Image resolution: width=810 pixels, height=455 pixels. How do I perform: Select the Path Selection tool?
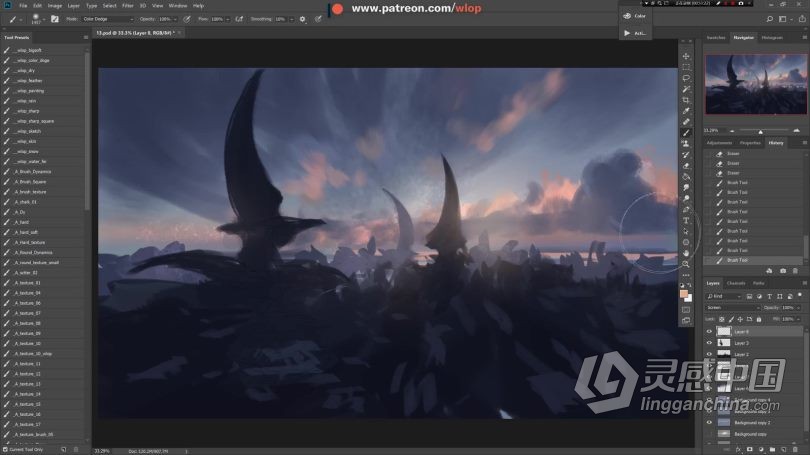pyautogui.click(x=686, y=231)
